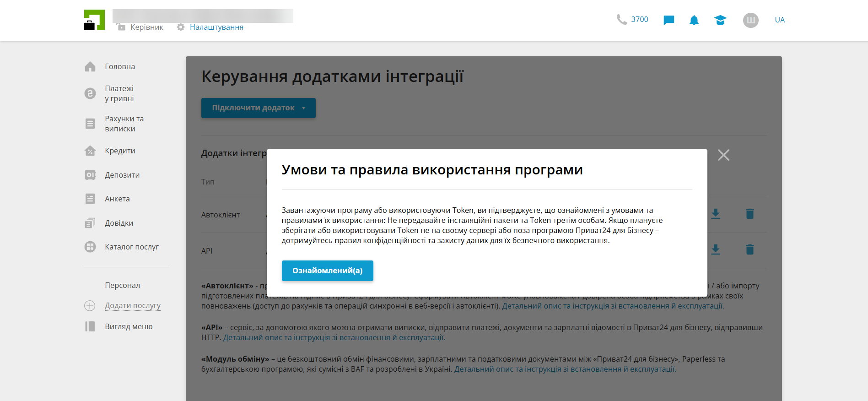Open Депозити menu item
This screenshot has width=868, height=401.
click(122, 175)
